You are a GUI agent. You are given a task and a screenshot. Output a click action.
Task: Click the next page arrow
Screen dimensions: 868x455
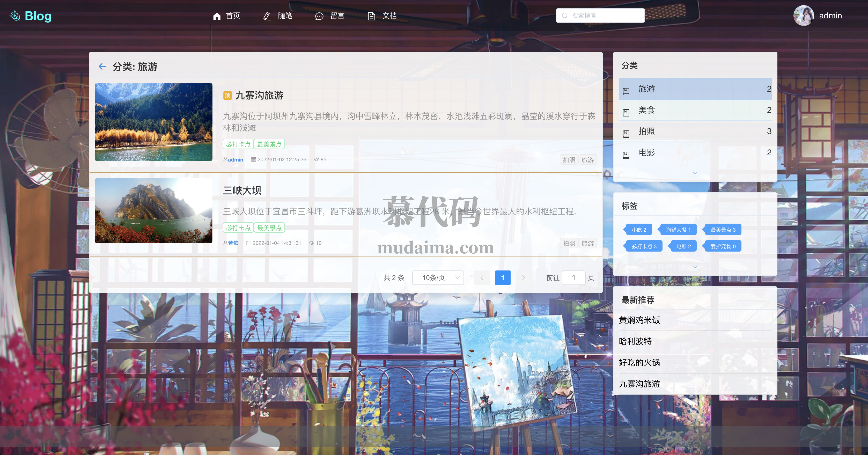tap(523, 278)
